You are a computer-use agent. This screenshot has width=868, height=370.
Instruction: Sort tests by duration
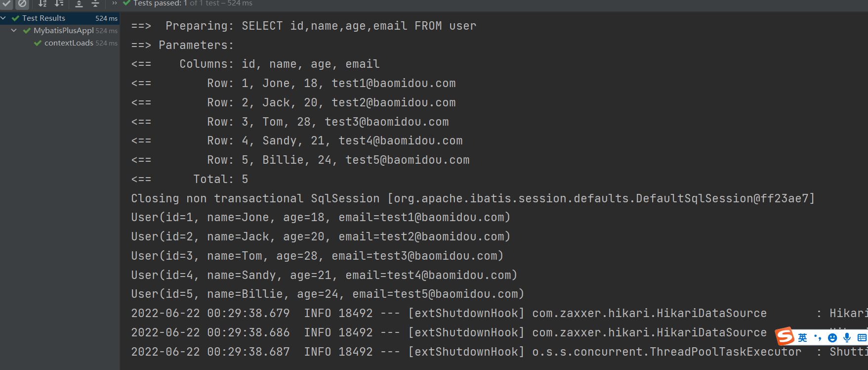[59, 3]
